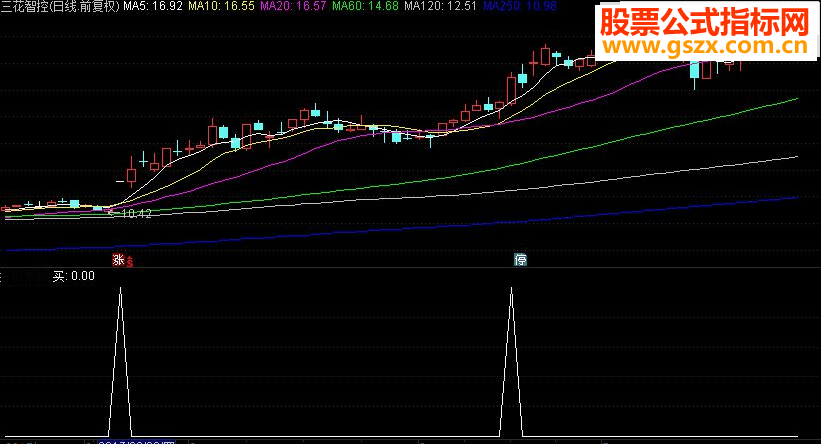Click the first buy signal spike peak
The width and height of the screenshot is (822, 448).
[121, 289]
